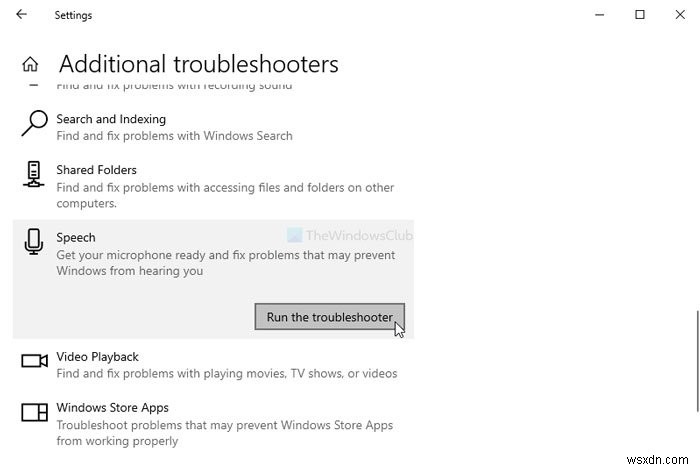Select the Speech troubleshooter title
The height and width of the screenshot is (470, 700).
tap(76, 237)
